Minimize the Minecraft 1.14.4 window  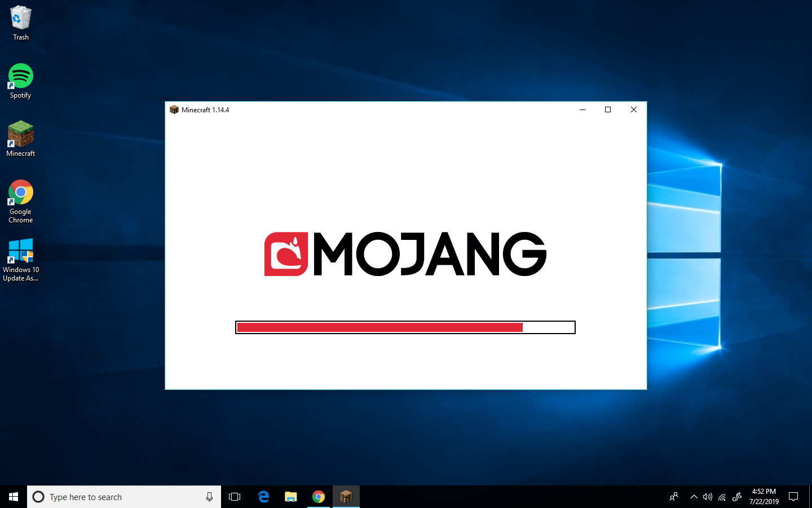click(582, 110)
